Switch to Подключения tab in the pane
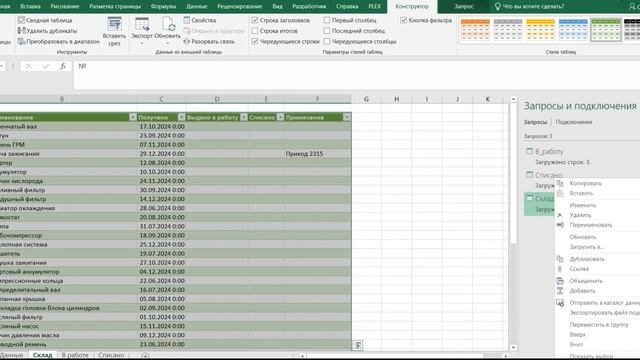 coord(573,122)
